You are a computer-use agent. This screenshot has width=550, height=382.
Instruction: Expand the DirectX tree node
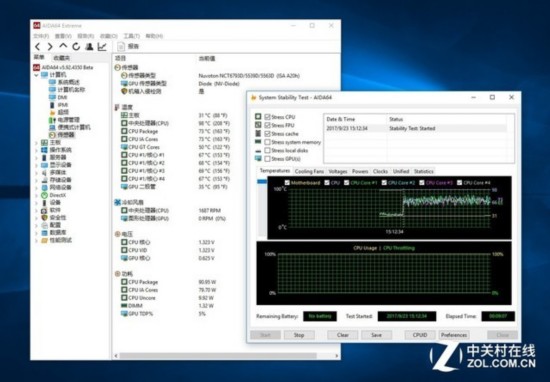click(36, 195)
